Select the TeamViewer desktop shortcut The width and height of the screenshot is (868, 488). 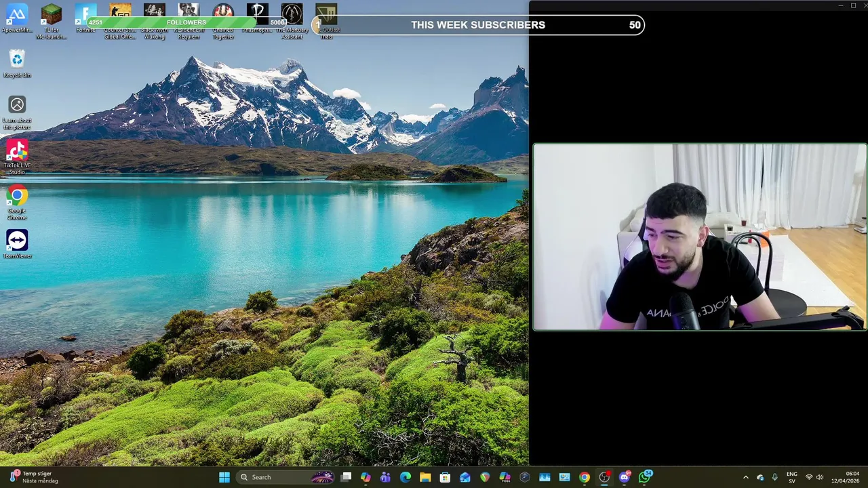coord(17,245)
